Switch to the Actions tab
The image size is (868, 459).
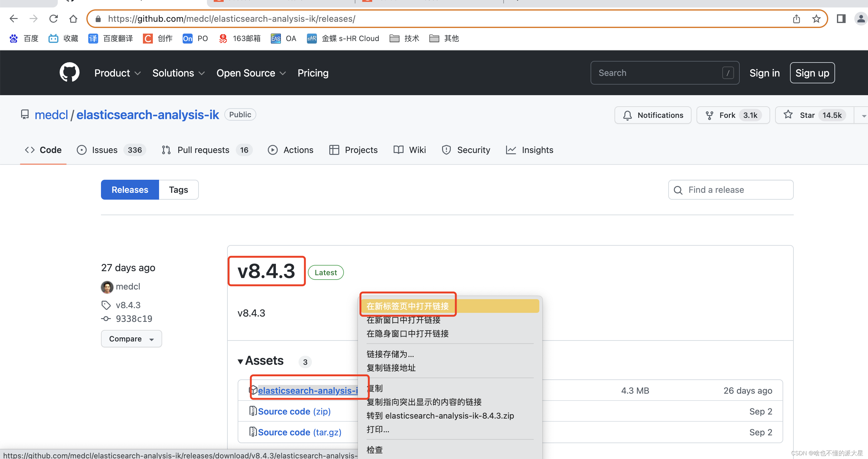coord(290,150)
